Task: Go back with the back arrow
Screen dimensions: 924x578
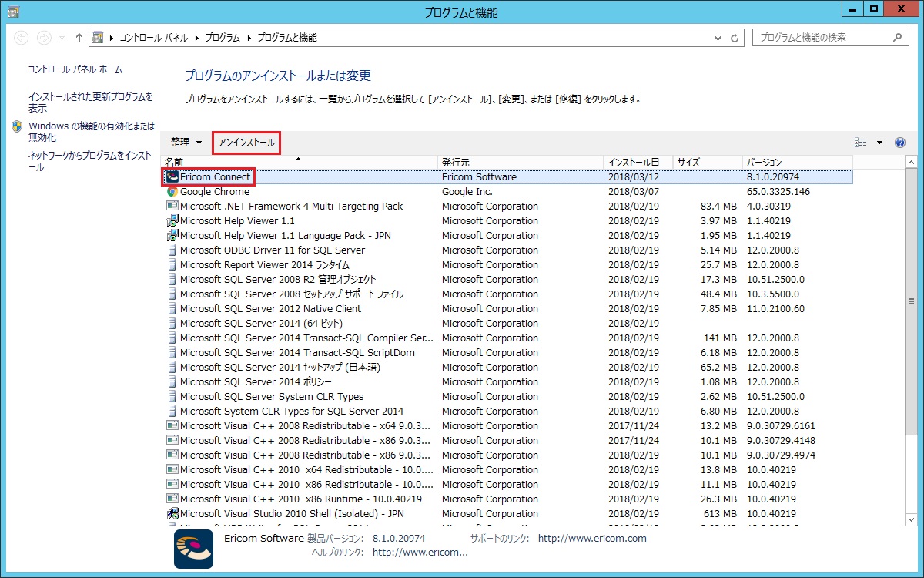Action: tap(22, 38)
